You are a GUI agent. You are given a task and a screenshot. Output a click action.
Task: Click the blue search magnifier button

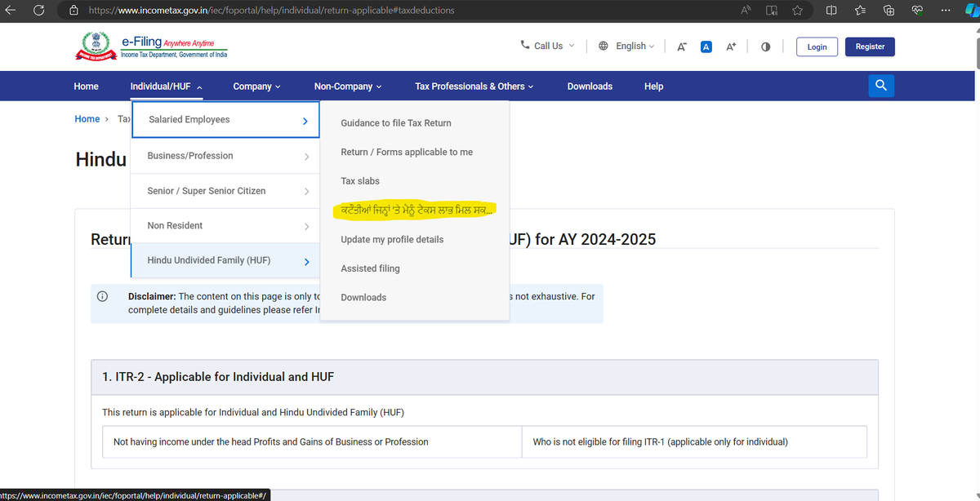(x=881, y=86)
